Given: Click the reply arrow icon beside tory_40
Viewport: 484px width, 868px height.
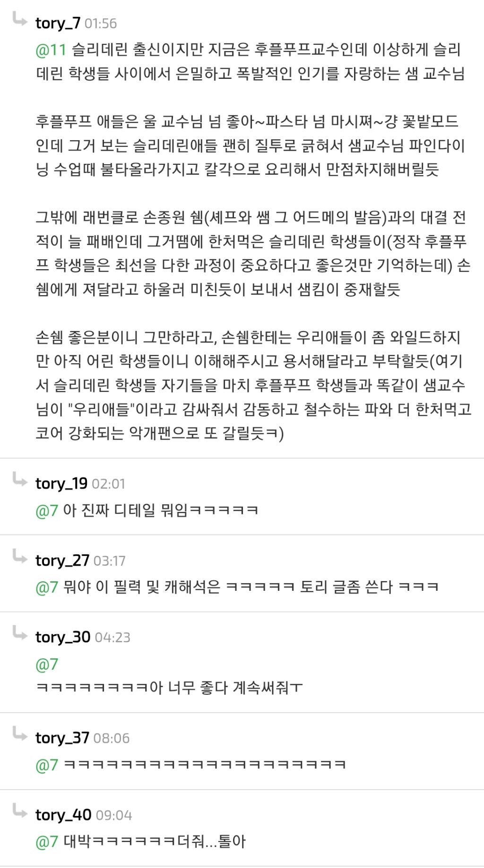Looking at the screenshot, I should coord(20,811).
